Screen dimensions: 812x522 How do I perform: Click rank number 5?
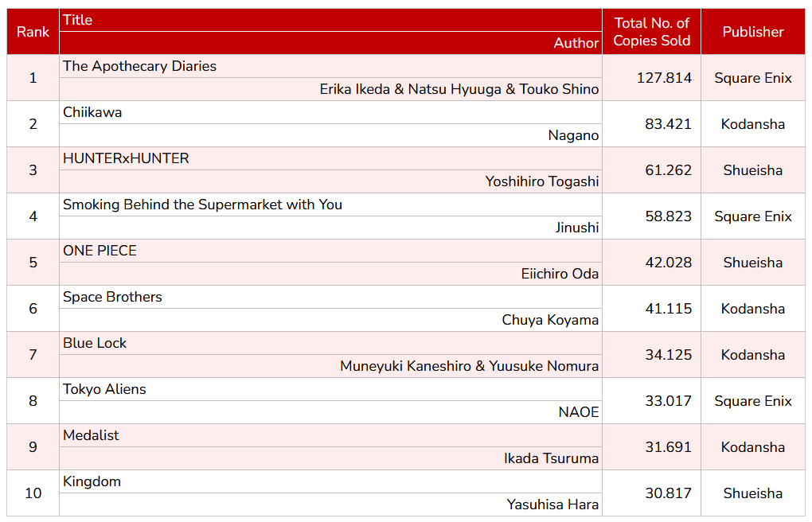pos(33,262)
